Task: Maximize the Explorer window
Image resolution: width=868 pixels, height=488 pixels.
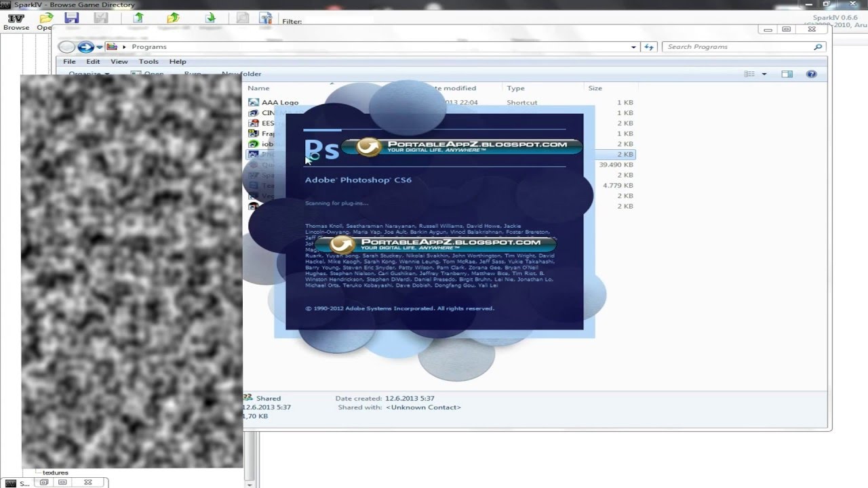Action: point(787,29)
